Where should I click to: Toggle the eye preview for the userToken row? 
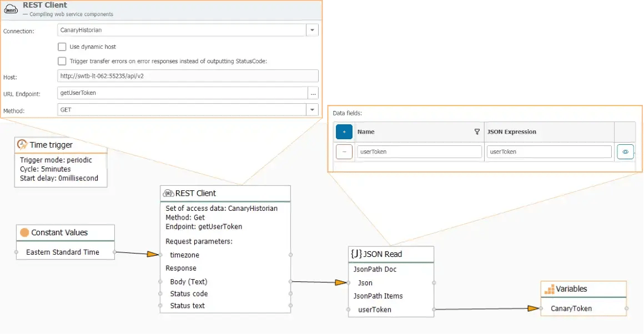(x=625, y=151)
